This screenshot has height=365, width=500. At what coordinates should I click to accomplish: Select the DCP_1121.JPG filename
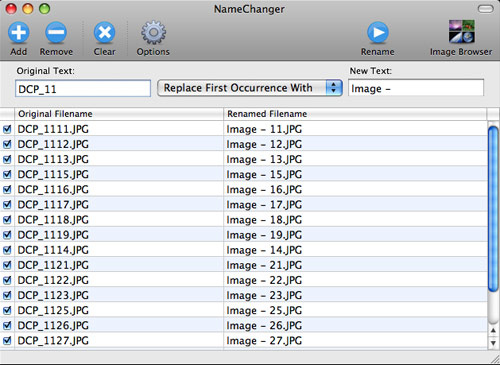coord(53,265)
